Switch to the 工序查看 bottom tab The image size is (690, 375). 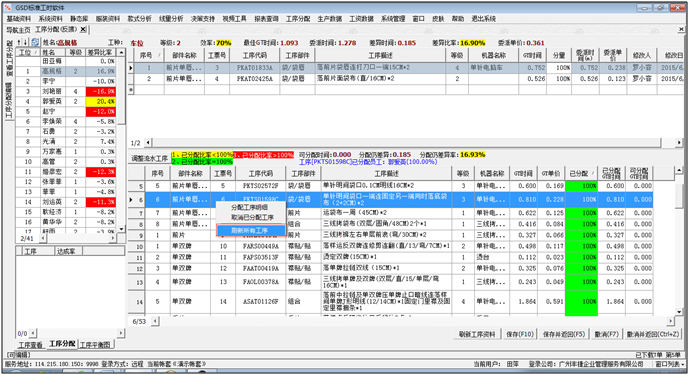click(x=30, y=345)
